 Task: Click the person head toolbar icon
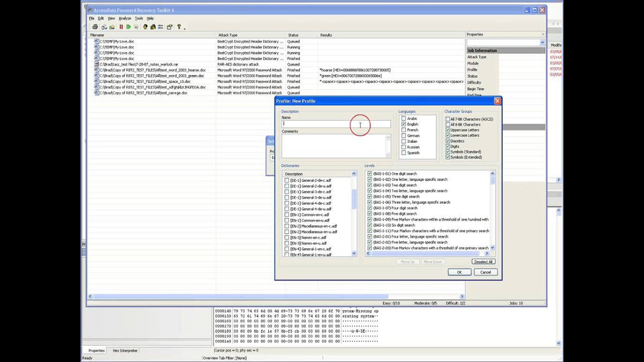point(145,27)
